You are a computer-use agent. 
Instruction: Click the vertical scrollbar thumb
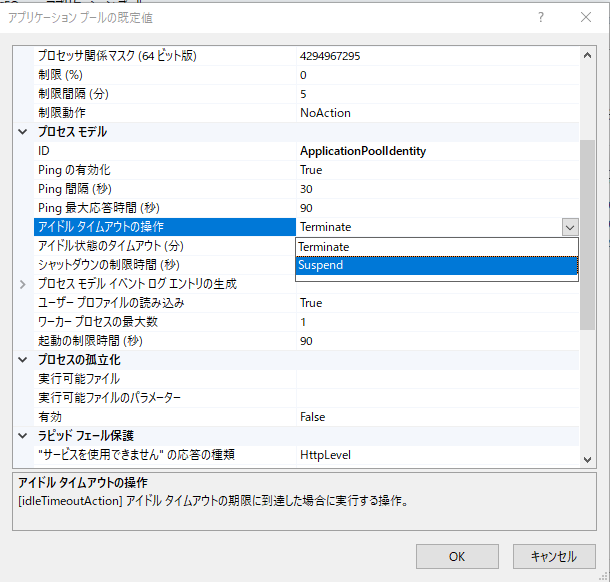(587, 235)
